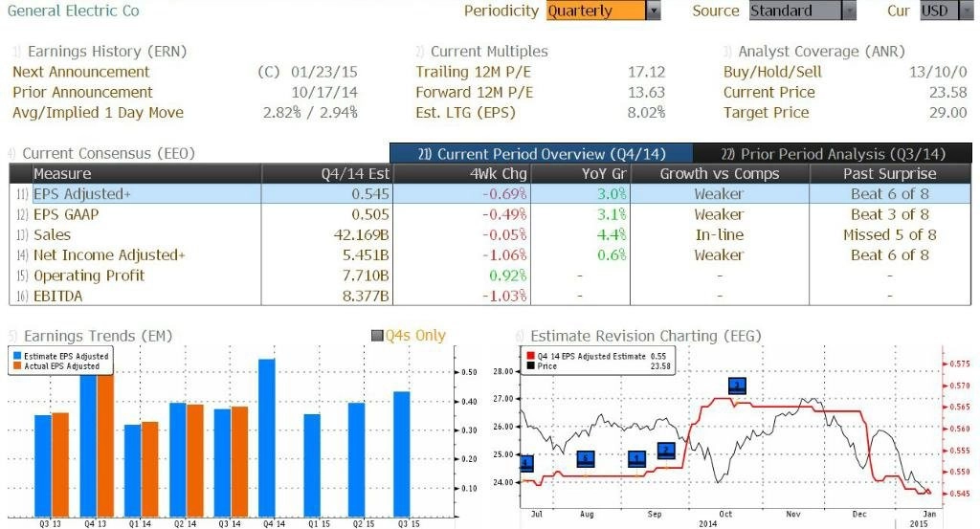Click the Q3 15 estimate bar in Earnings Trends
The width and height of the screenshot is (980, 529).
pos(401,454)
